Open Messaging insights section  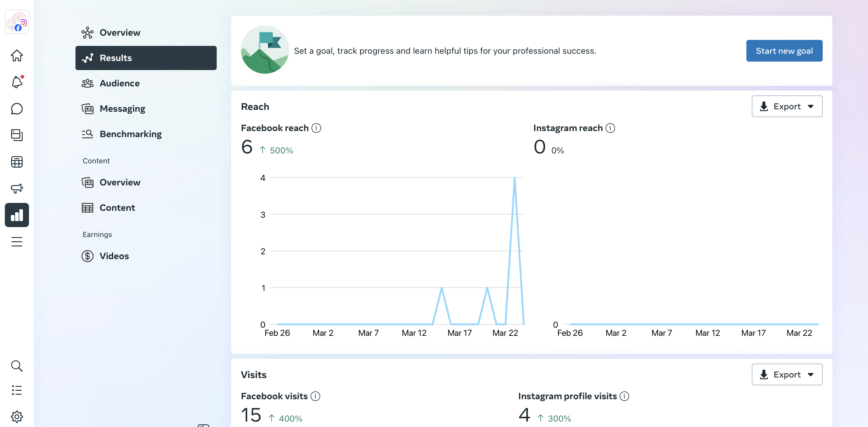point(122,108)
